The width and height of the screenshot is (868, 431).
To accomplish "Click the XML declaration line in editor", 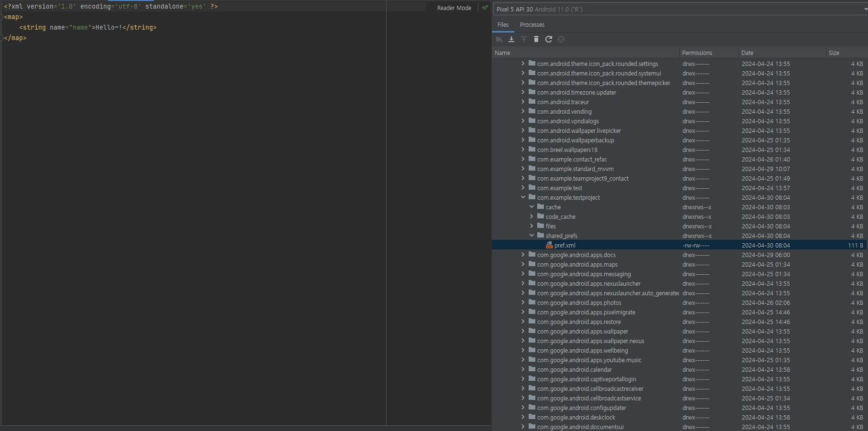I will 111,7.
